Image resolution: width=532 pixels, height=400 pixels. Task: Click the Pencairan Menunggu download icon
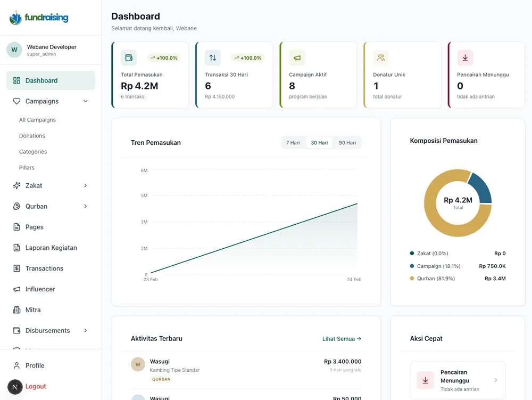point(465,58)
